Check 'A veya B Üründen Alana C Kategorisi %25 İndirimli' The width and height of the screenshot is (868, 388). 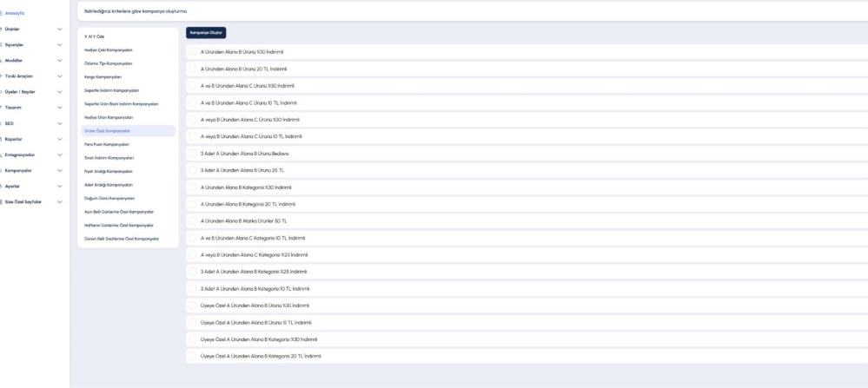pos(192,254)
